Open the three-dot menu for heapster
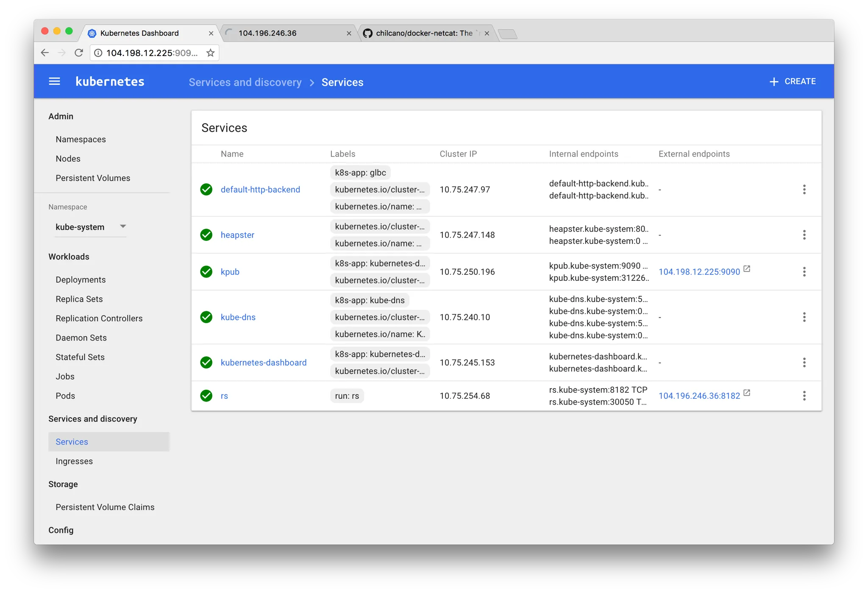Viewport: 868px width, 593px height. point(804,235)
